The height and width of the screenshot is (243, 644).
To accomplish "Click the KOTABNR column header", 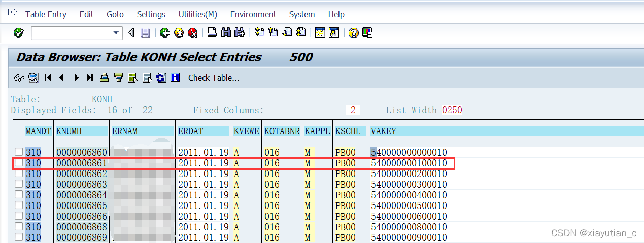I will click(282, 131).
